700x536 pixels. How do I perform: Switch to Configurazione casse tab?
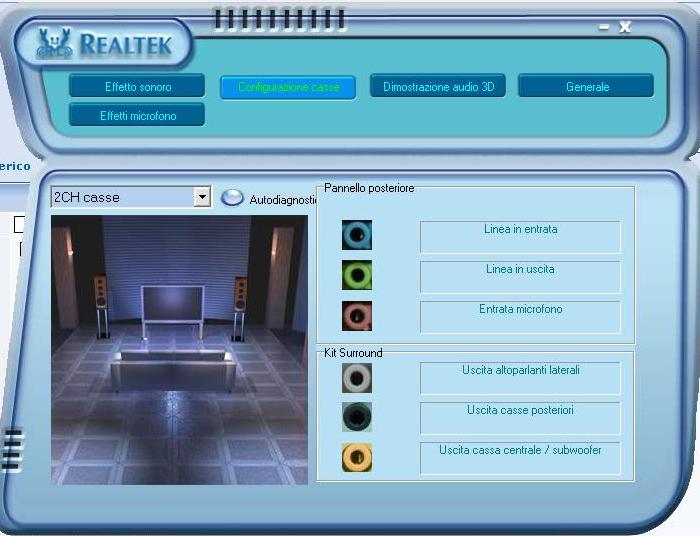click(x=288, y=87)
